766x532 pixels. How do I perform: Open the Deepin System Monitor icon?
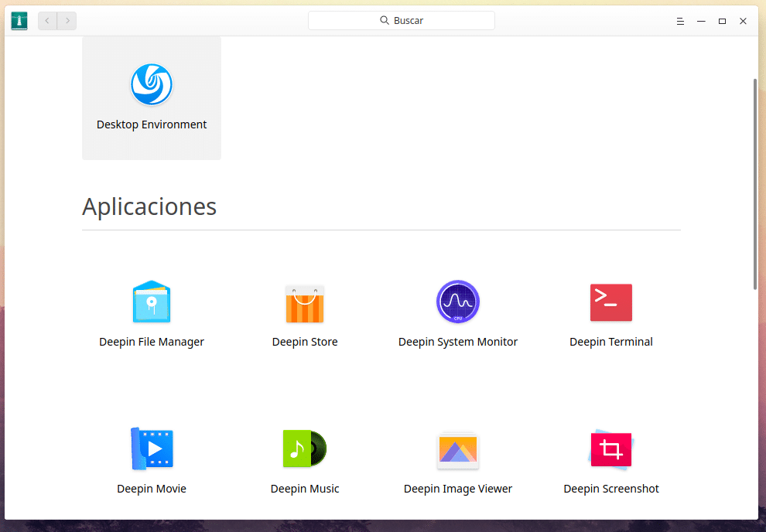[x=458, y=302]
